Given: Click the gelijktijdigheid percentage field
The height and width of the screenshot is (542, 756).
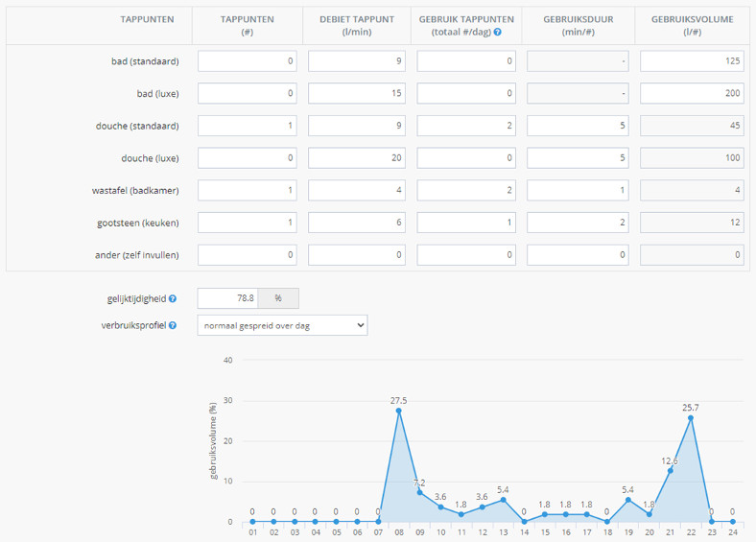Looking at the screenshot, I should coord(227,298).
